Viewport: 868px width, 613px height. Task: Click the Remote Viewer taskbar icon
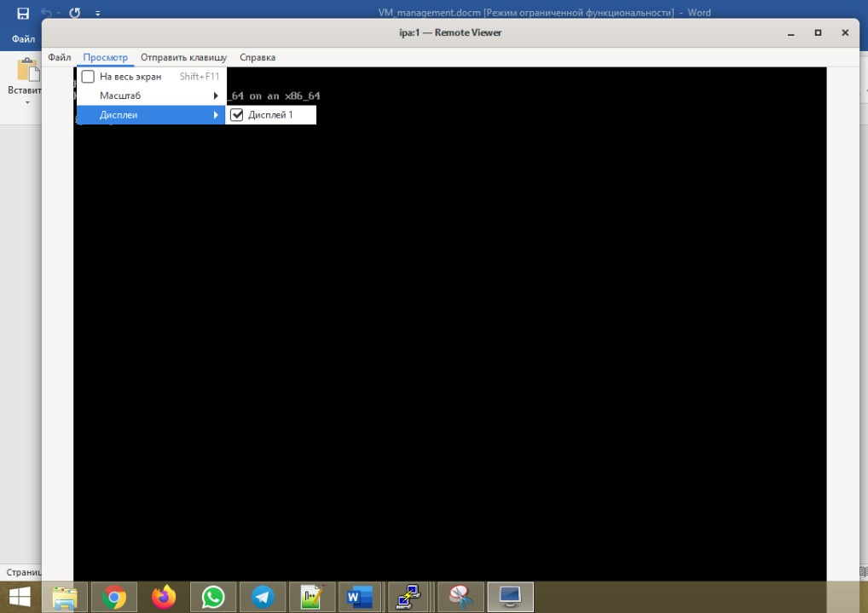click(x=510, y=597)
